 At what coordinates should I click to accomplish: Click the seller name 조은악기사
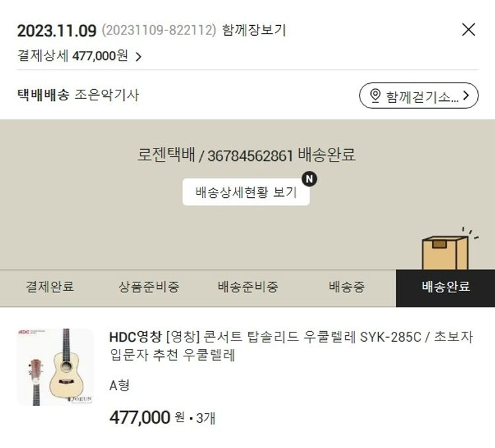tap(107, 94)
